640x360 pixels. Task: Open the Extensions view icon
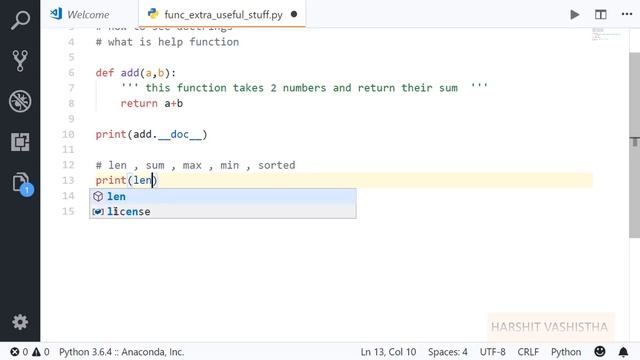[20, 142]
